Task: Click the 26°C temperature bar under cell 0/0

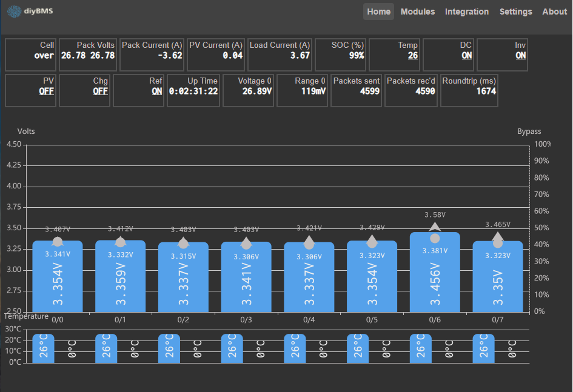Action: coord(43,348)
